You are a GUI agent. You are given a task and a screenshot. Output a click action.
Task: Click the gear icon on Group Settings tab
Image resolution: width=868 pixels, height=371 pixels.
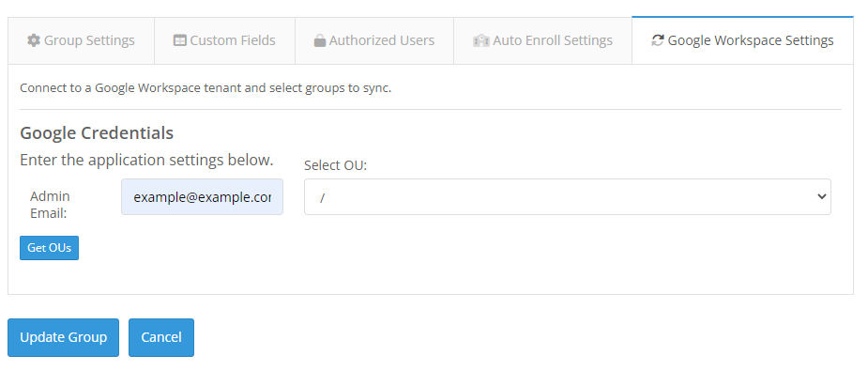34,40
